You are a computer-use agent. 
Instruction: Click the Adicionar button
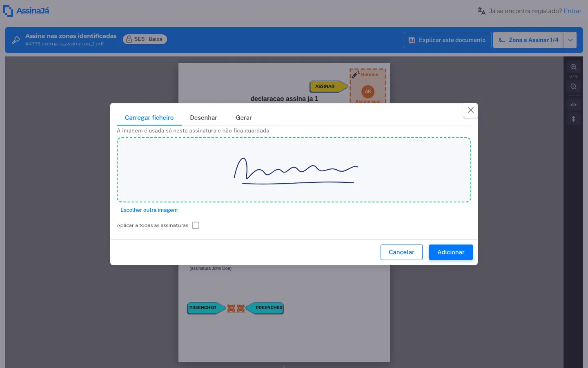point(451,252)
